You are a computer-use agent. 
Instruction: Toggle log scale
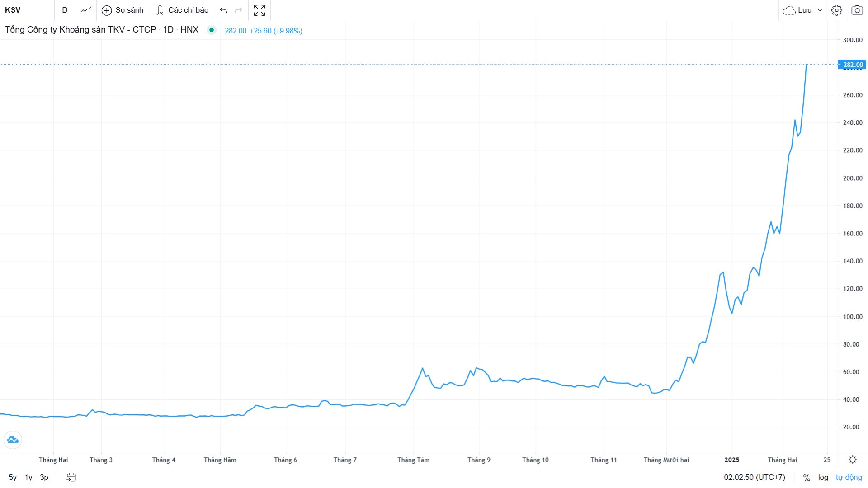pos(823,477)
